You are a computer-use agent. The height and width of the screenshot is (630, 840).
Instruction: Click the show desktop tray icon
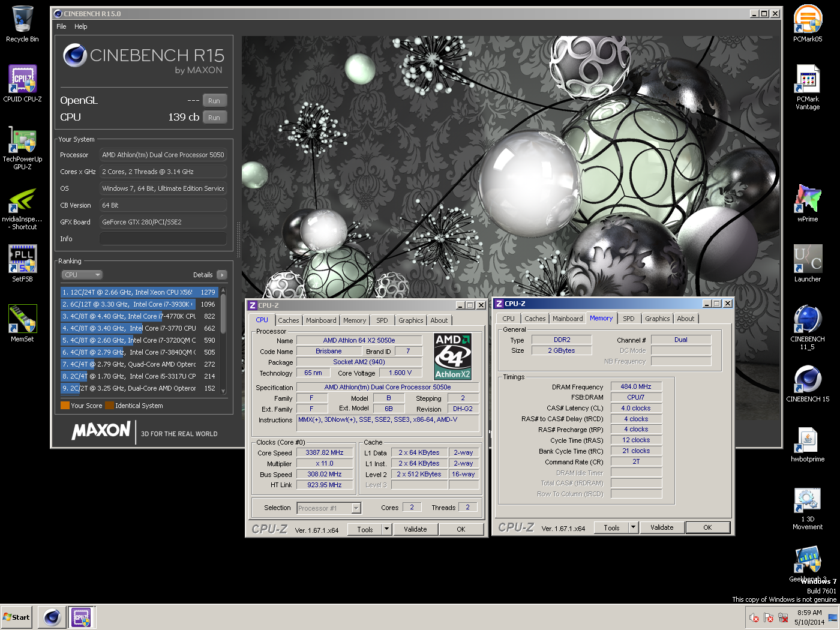833,617
